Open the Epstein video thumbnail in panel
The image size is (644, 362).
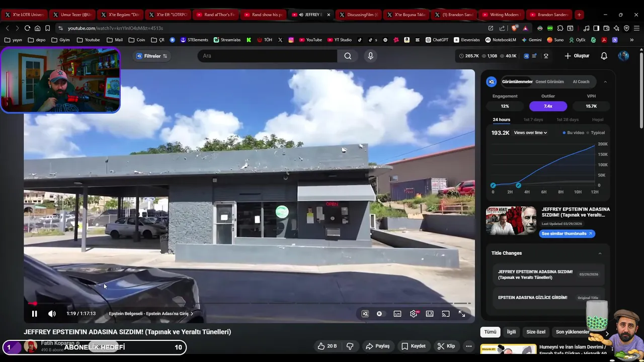[511, 220]
